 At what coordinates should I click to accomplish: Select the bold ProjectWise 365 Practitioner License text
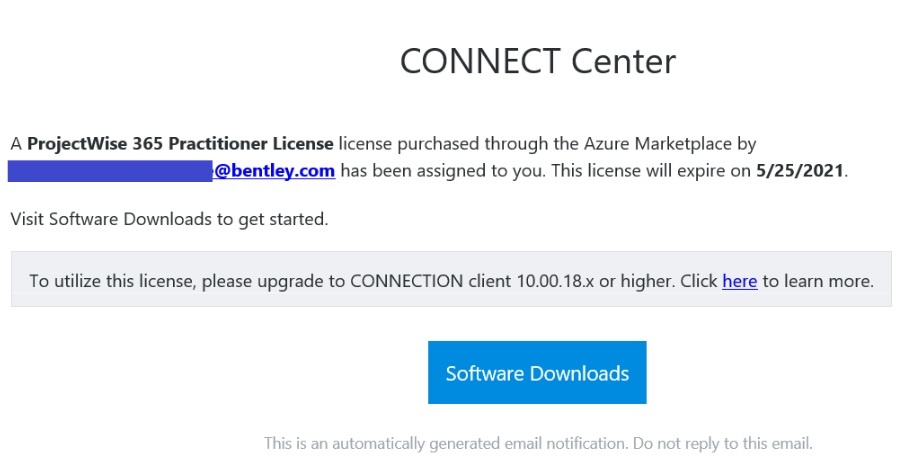click(180, 143)
